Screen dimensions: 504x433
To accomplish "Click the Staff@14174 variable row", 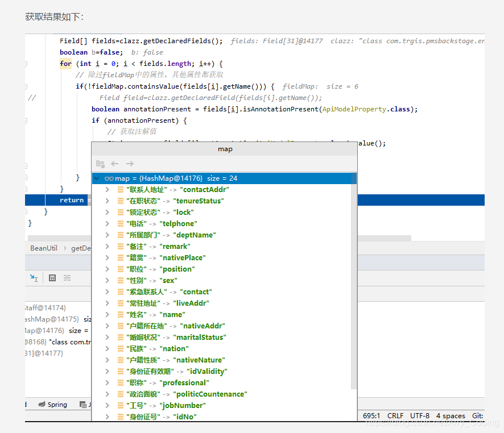I will coord(46,308).
